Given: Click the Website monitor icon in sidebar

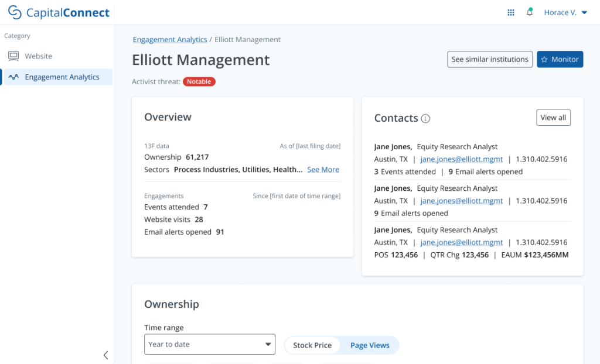Looking at the screenshot, I should [13, 56].
